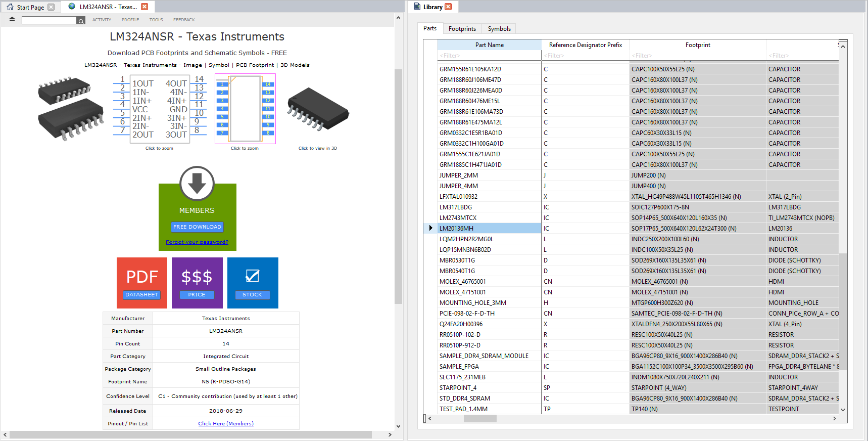This screenshot has height=441, width=868.
Task: Select the LM317LBDG part row
Action: coord(489,207)
